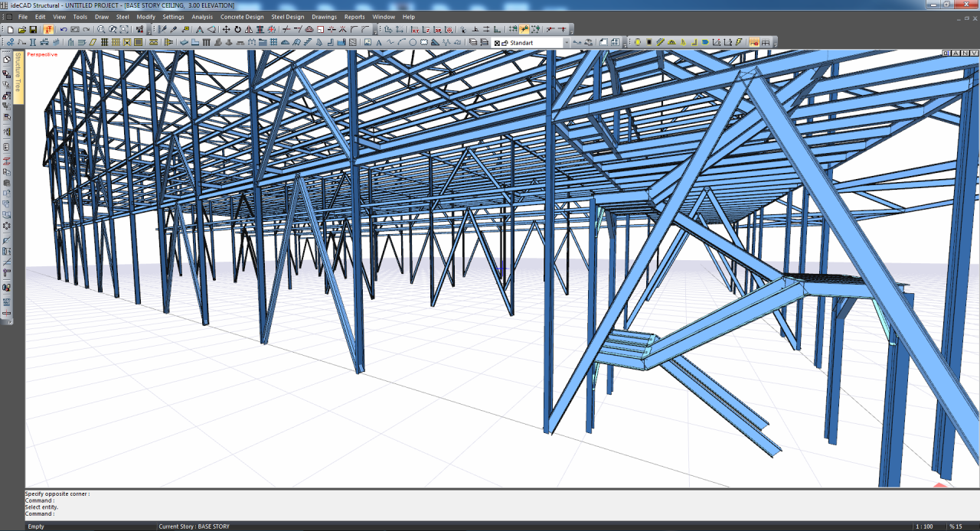980x531 pixels.
Task: Select the Mirror tool icon
Action: tap(249, 30)
